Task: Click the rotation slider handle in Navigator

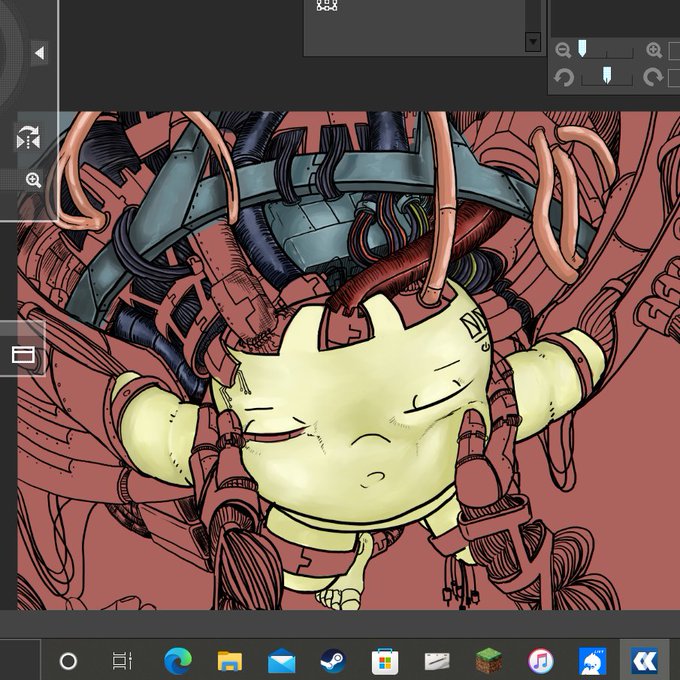Action: pyautogui.click(x=607, y=75)
